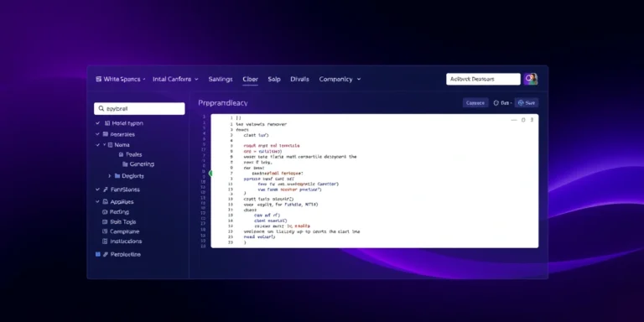This screenshot has height=322, width=644.
Task: Click the Petarales item icon
Action: click(106, 134)
